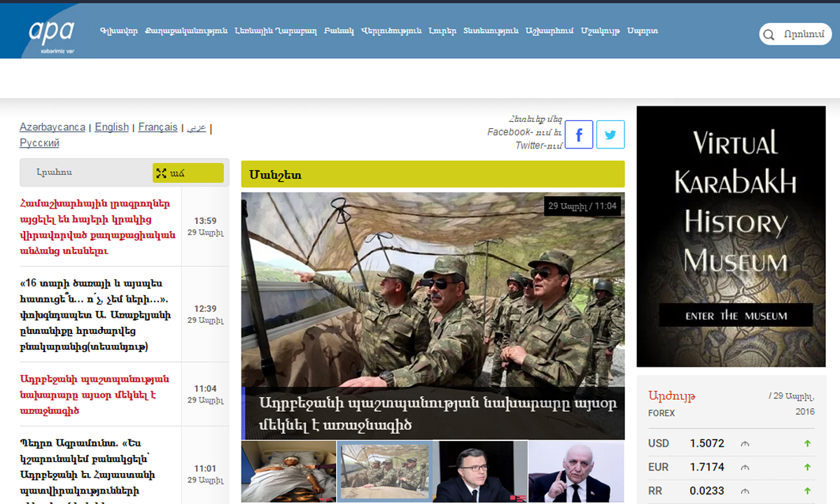
Task: Click the green up arrow in RR row
Action: click(x=807, y=491)
